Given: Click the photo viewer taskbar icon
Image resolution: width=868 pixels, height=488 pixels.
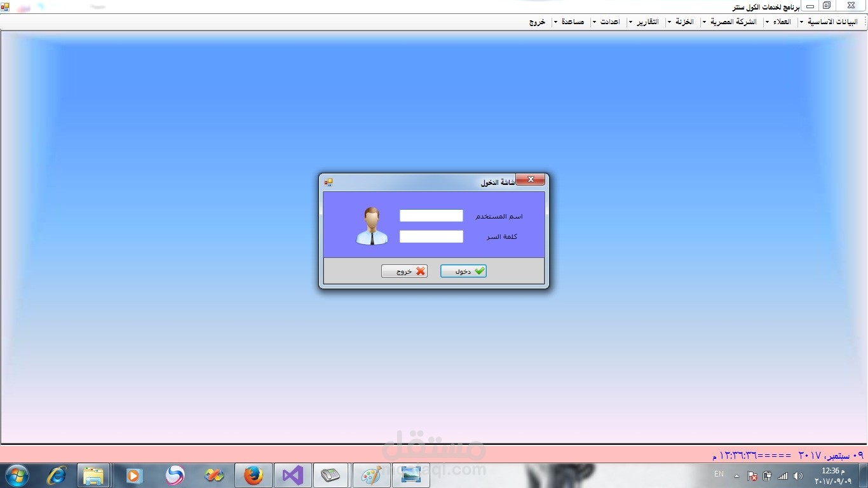Looking at the screenshot, I should coord(411,475).
